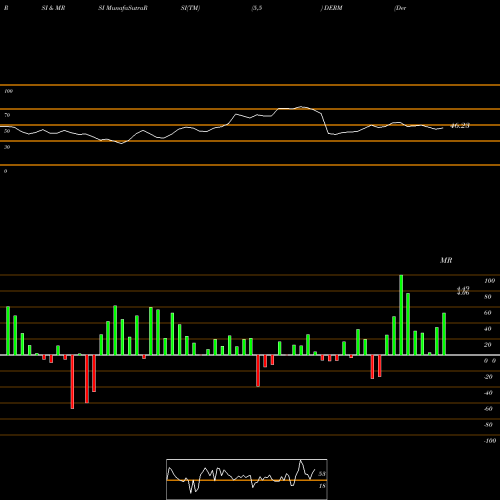Click the '53' value beside mini chart

[x=322, y=474]
